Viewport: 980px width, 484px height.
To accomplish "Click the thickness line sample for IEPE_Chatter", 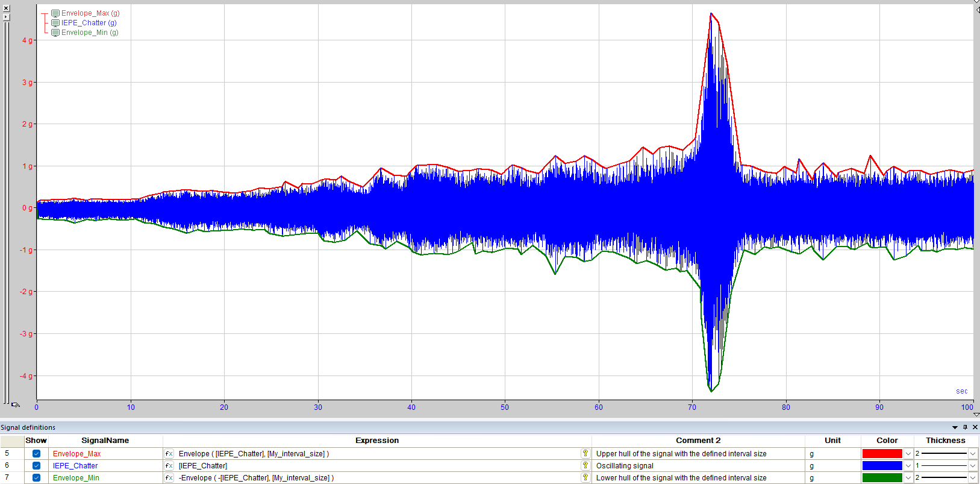I will (x=944, y=466).
